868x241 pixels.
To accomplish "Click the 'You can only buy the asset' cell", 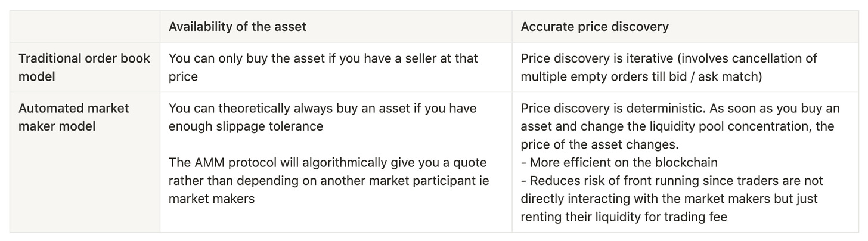I will point(323,67).
